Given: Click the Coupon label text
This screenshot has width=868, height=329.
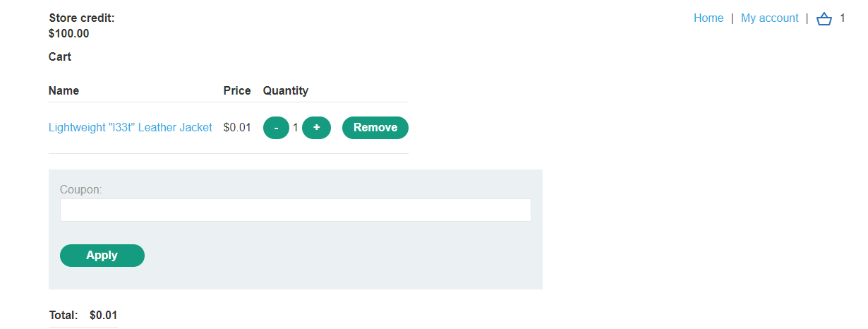Looking at the screenshot, I should point(81,189).
